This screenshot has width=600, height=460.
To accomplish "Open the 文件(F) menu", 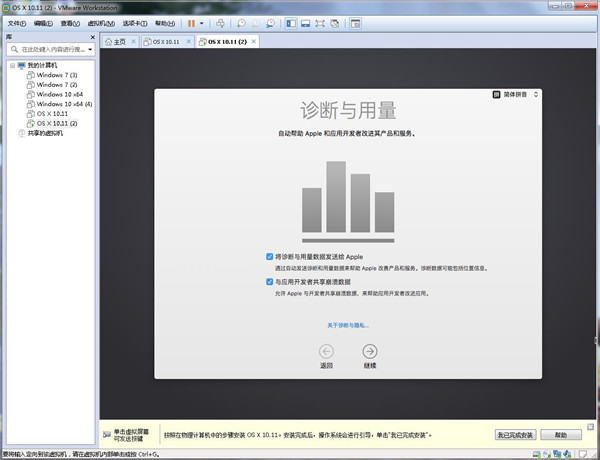I will 17,24.
